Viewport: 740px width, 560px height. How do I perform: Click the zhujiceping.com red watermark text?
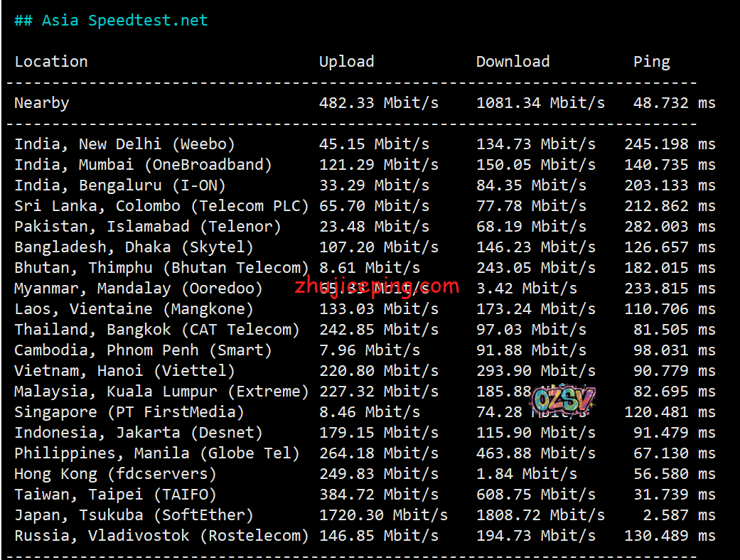point(377,286)
